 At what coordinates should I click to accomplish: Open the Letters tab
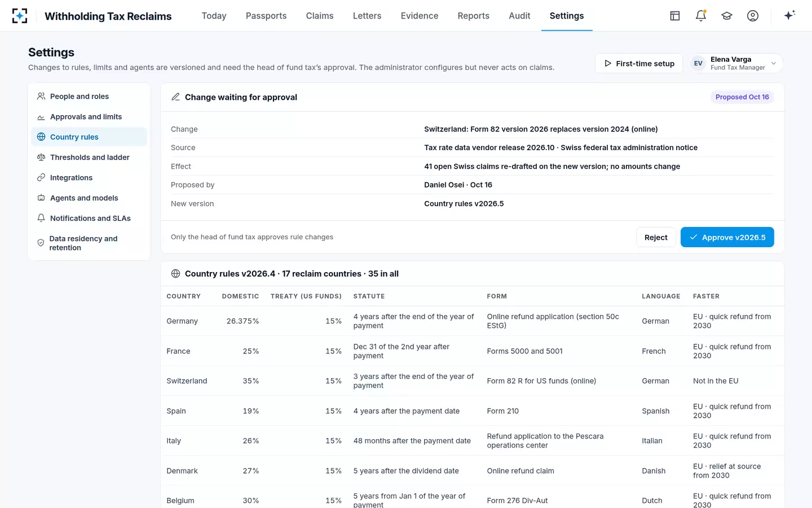click(x=367, y=16)
